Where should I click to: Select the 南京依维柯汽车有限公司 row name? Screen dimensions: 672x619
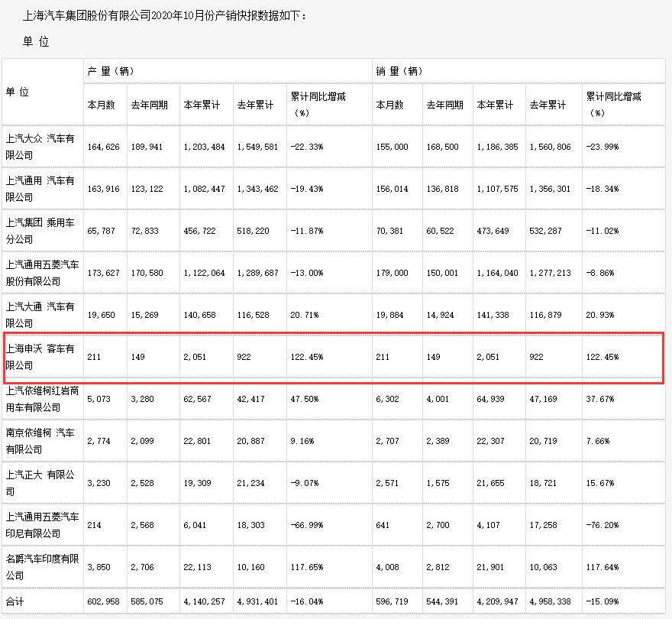pyautogui.click(x=40, y=441)
